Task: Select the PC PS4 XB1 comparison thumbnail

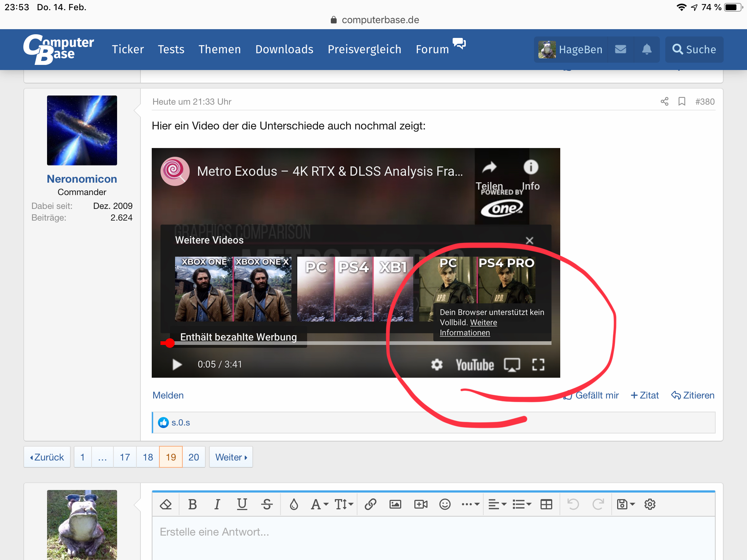Action: 355,289
